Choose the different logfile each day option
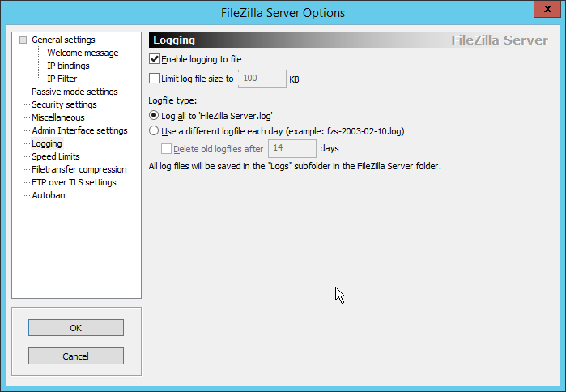Viewport: 566px width, 392px height. [154, 130]
